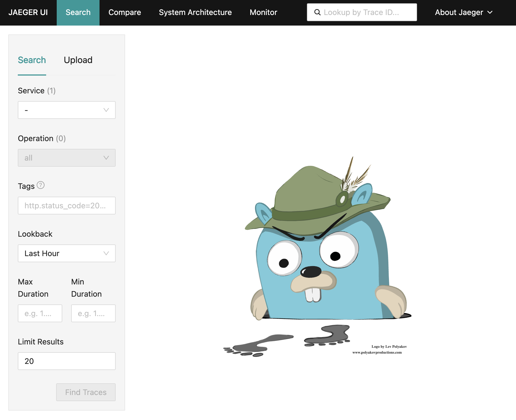Click the Service dropdown arrow
The height and width of the screenshot is (420, 516).
(106, 110)
